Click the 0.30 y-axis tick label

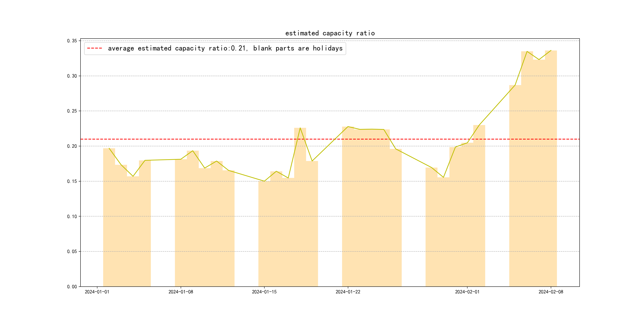tap(72, 76)
